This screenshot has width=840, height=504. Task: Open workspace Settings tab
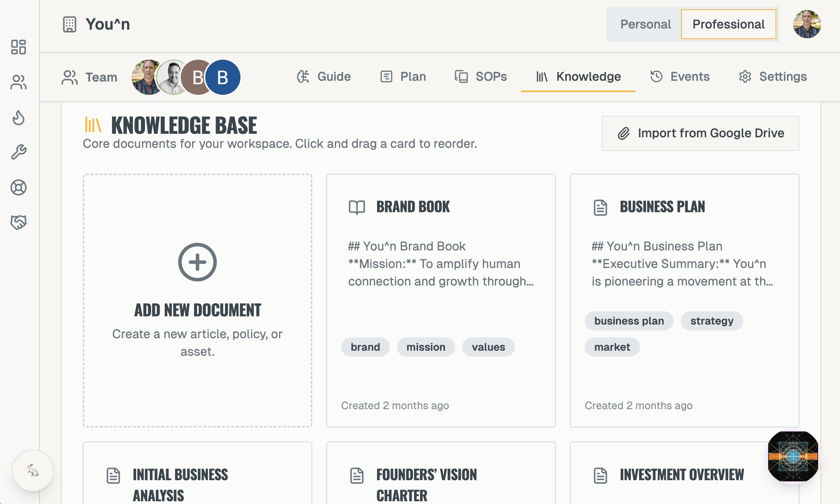(773, 76)
